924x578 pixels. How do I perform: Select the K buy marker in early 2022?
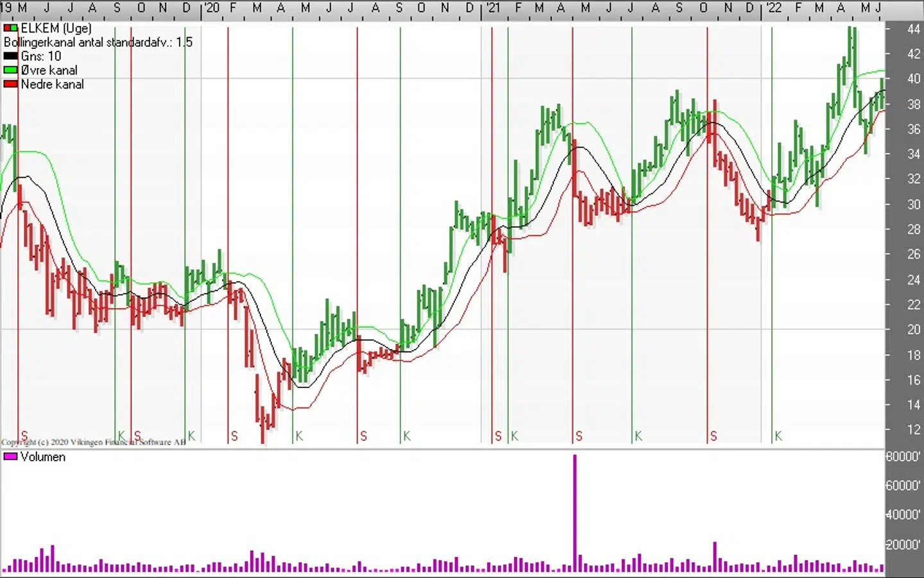click(x=778, y=436)
